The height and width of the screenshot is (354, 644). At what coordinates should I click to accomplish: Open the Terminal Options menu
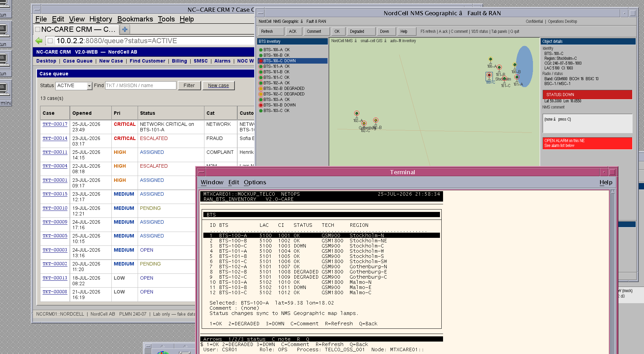pos(255,182)
